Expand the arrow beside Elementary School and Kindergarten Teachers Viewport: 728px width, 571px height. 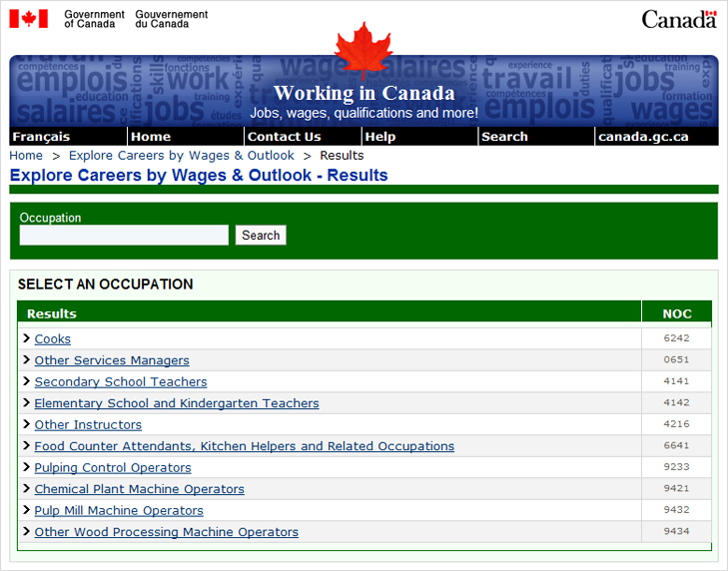27,402
